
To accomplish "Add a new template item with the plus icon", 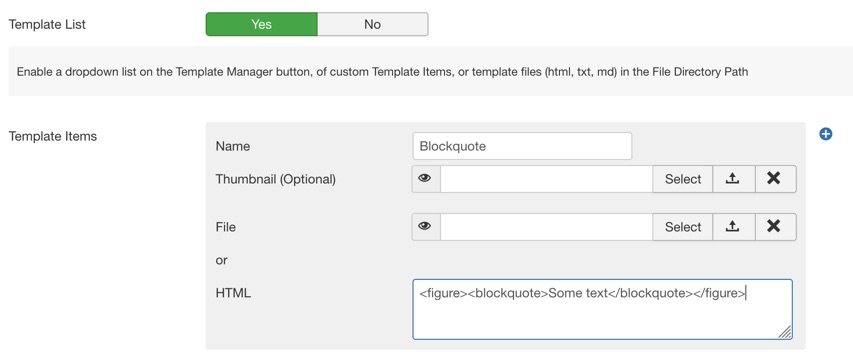I will [x=825, y=134].
